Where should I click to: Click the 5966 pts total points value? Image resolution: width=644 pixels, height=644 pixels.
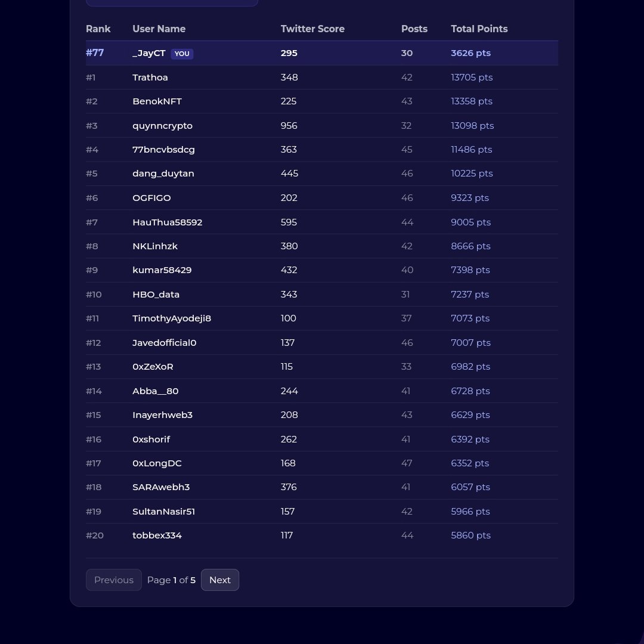point(470,512)
